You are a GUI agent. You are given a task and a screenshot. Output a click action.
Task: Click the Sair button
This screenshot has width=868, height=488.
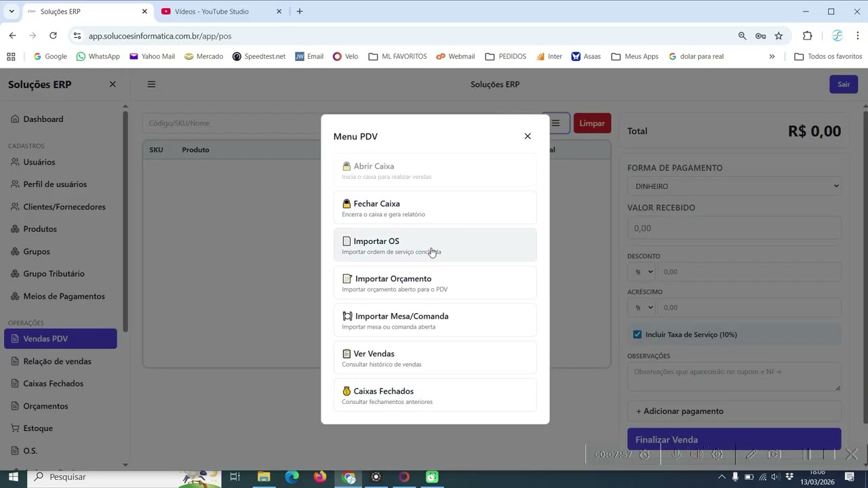844,84
